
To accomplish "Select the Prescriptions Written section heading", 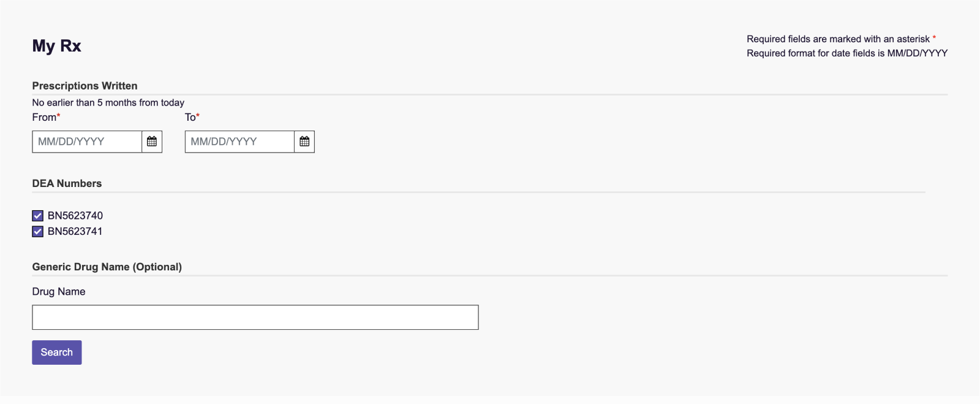I will [85, 86].
